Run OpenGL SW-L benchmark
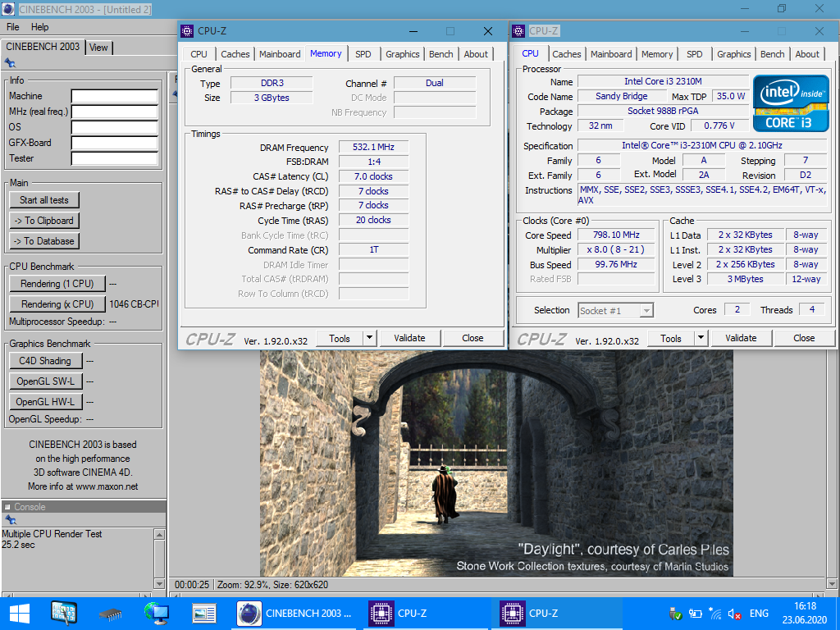The height and width of the screenshot is (630, 840). [x=46, y=381]
